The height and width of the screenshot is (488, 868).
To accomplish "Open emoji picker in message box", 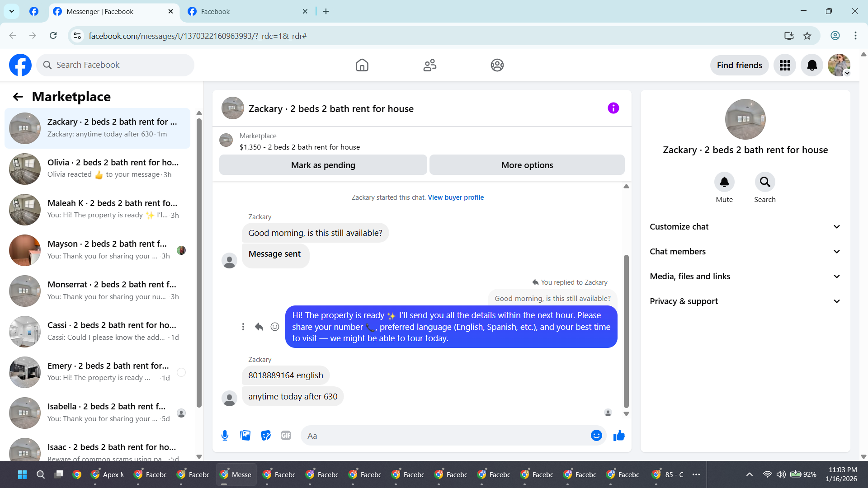I will pyautogui.click(x=596, y=436).
